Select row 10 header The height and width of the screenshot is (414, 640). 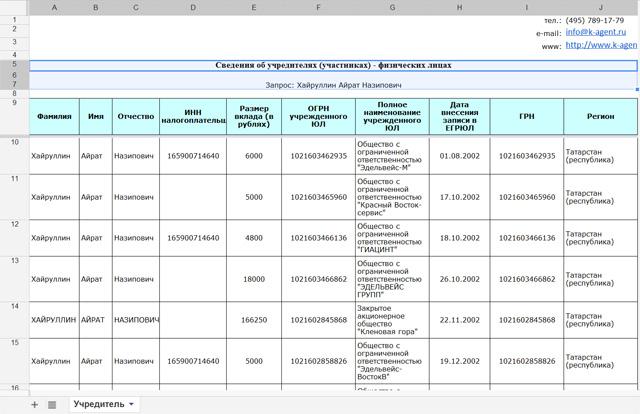point(14,143)
